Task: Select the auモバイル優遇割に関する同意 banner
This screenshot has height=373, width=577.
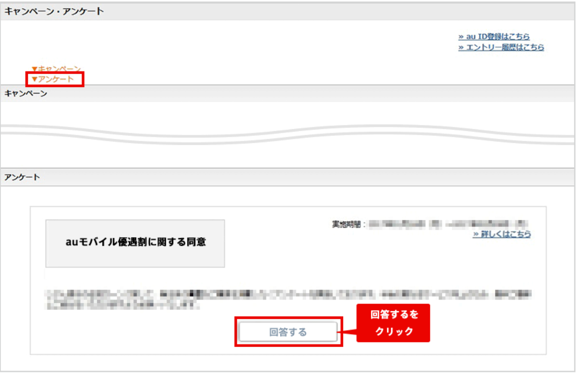Action: [135, 243]
